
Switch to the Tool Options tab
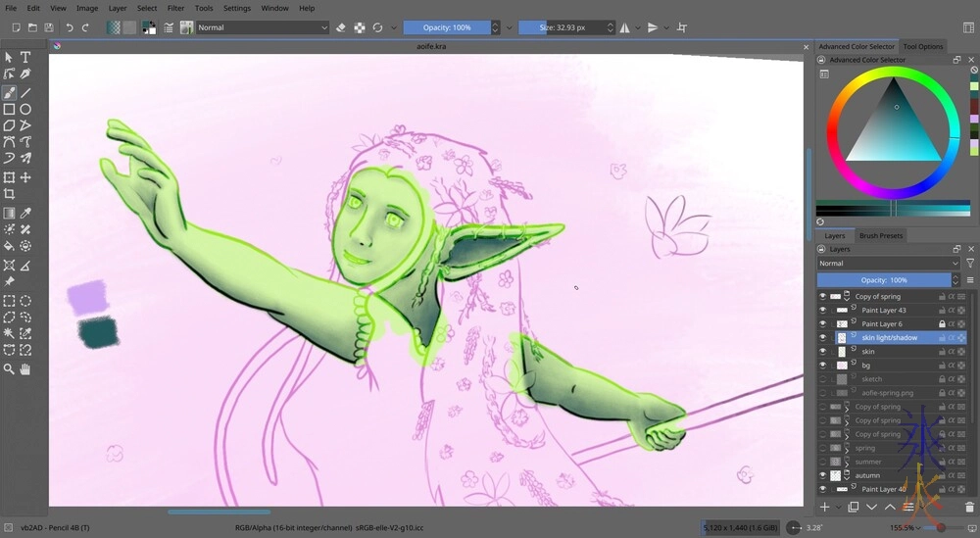pos(922,46)
